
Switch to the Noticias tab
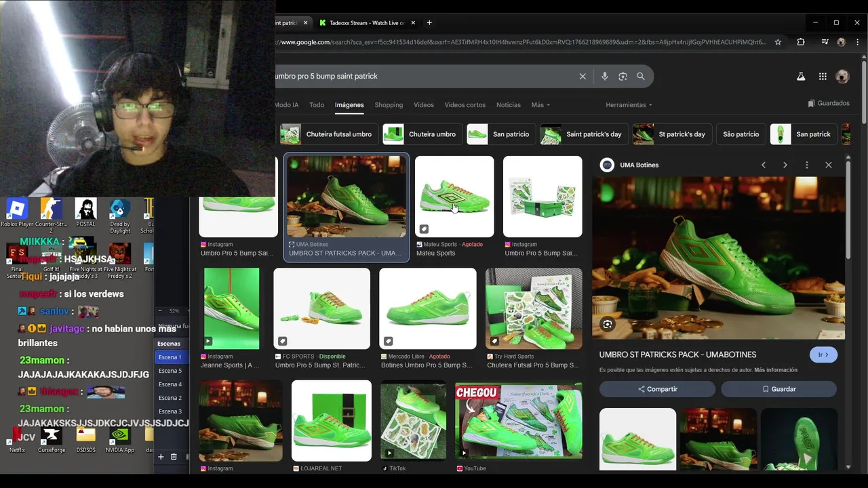coord(509,105)
